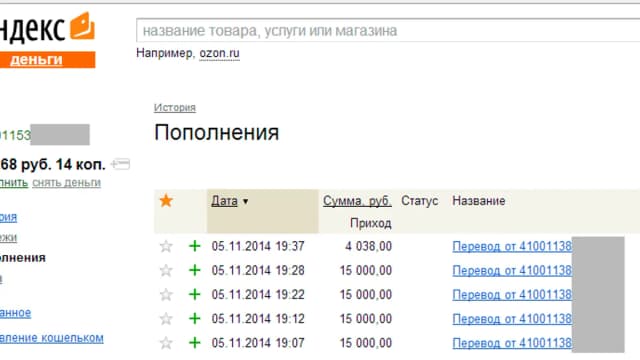Image resolution: width=640 pixels, height=360 pixels.
Task: Star the 19:37 transaction
Action: coord(166,246)
